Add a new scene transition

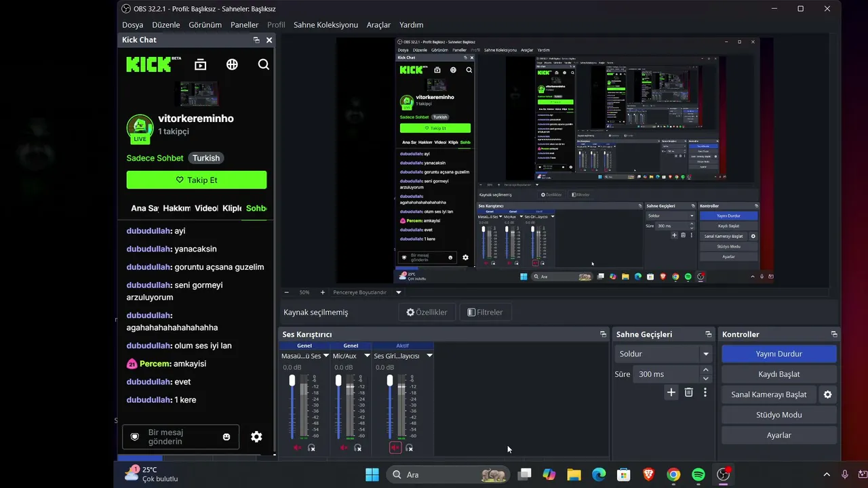671,392
